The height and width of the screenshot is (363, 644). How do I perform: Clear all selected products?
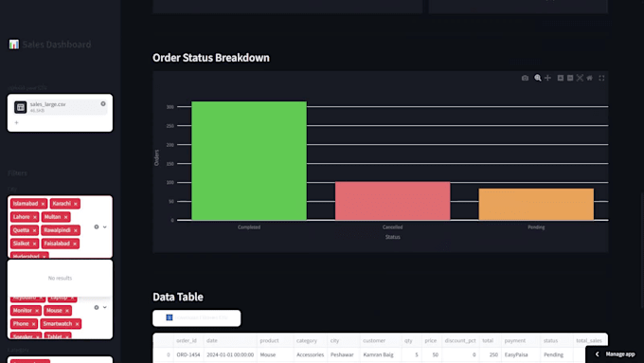coord(97,307)
